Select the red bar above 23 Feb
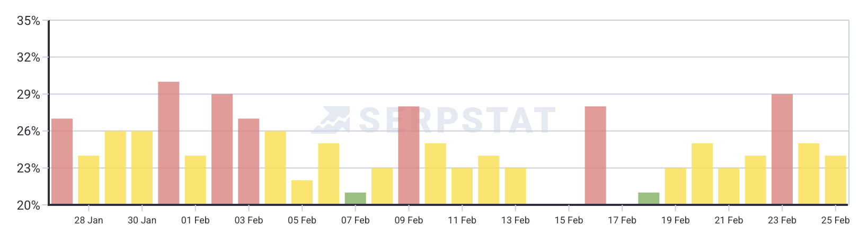The width and height of the screenshot is (868, 242). click(x=782, y=149)
